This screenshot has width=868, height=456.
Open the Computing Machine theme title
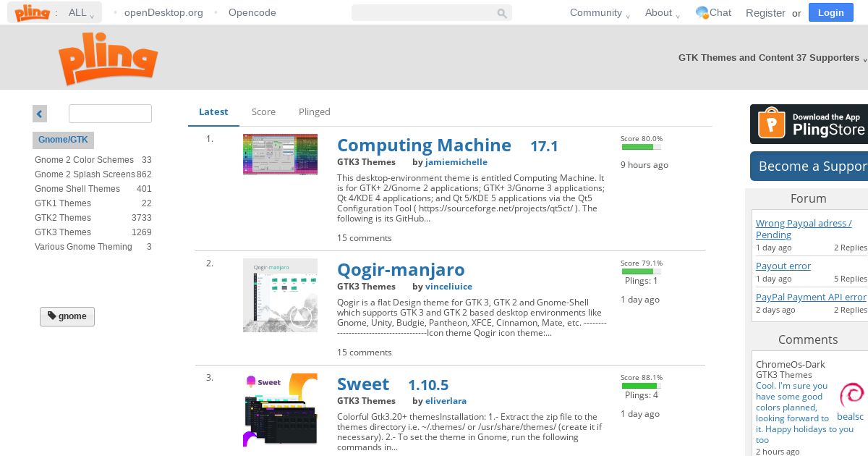pyautogui.click(x=424, y=145)
